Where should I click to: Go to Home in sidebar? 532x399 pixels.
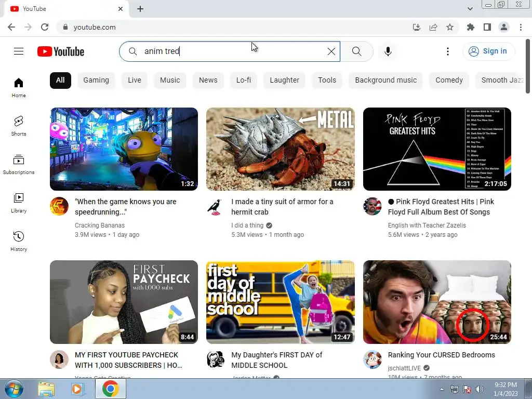19,87
